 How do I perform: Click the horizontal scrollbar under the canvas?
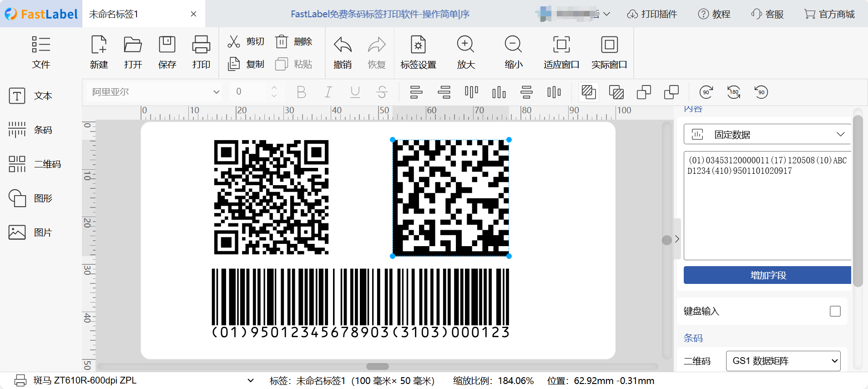click(x=378, y=366)
